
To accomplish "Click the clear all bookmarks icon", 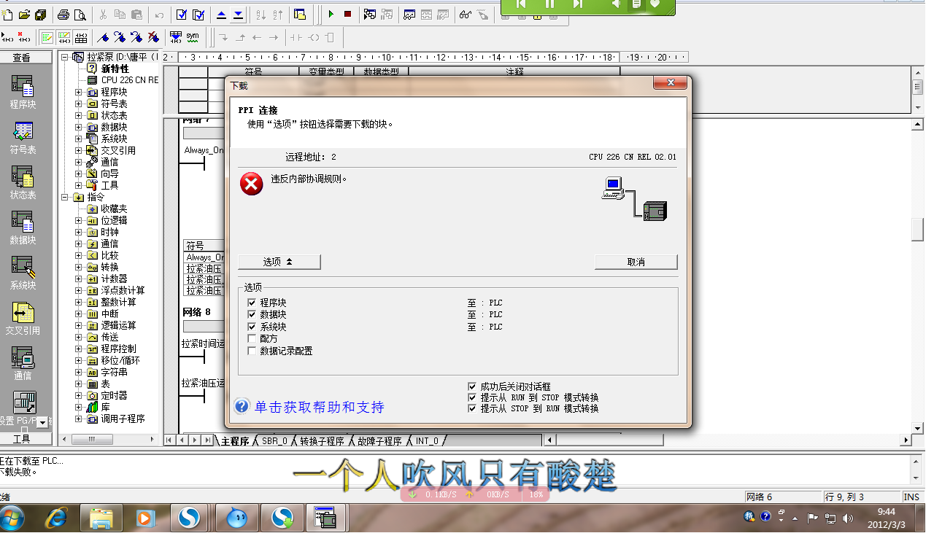I will click(153, 37).
